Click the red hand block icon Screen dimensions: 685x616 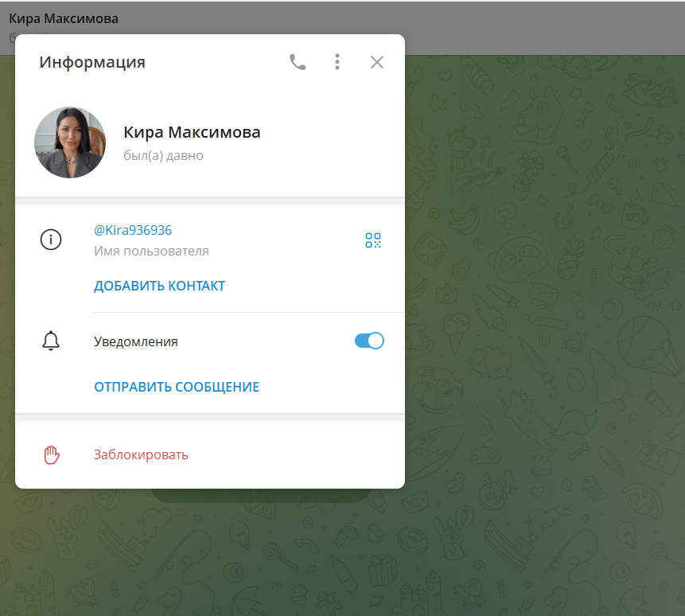pos(51,454)
